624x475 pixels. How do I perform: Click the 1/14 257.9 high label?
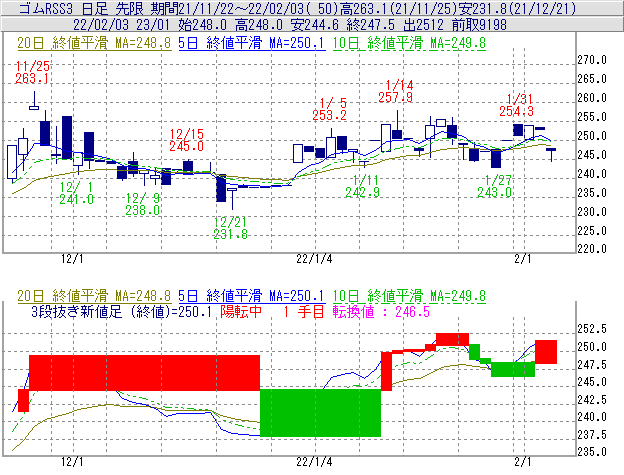point(395,91)
